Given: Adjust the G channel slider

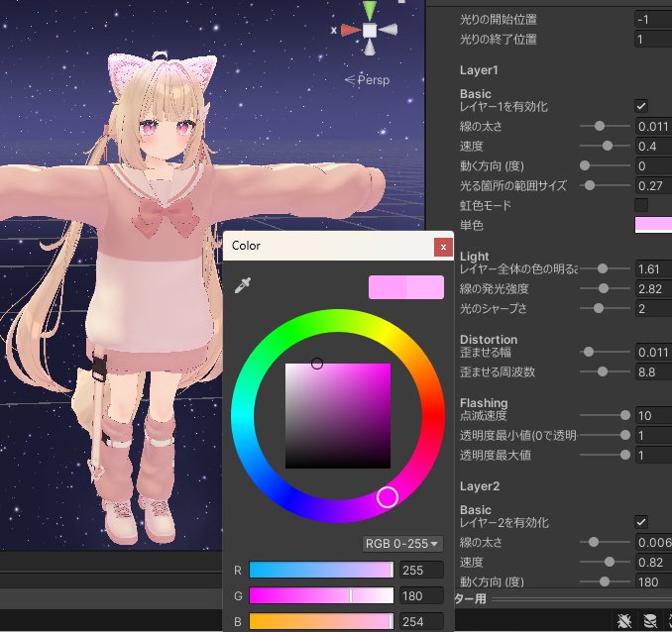Looking at the screenshot, I should (x=321, y=595).
